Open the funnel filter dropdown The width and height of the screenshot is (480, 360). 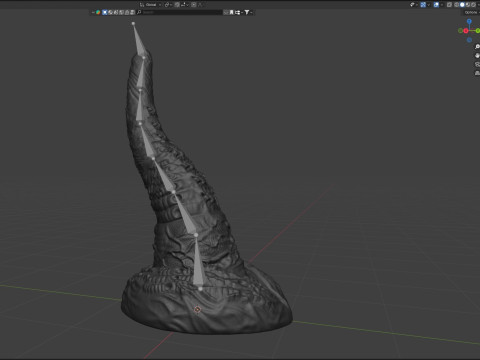click(x=248, y=12)
